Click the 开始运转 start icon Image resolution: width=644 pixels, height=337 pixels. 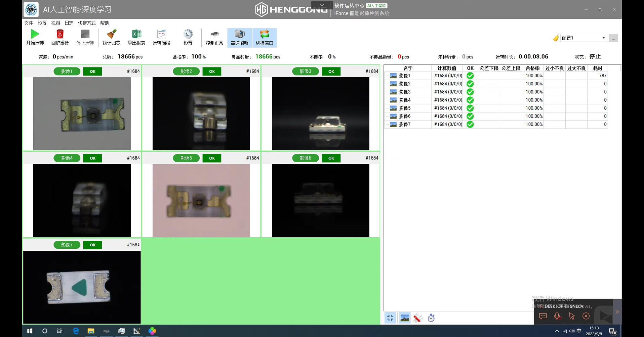click(x=35, y=34)
